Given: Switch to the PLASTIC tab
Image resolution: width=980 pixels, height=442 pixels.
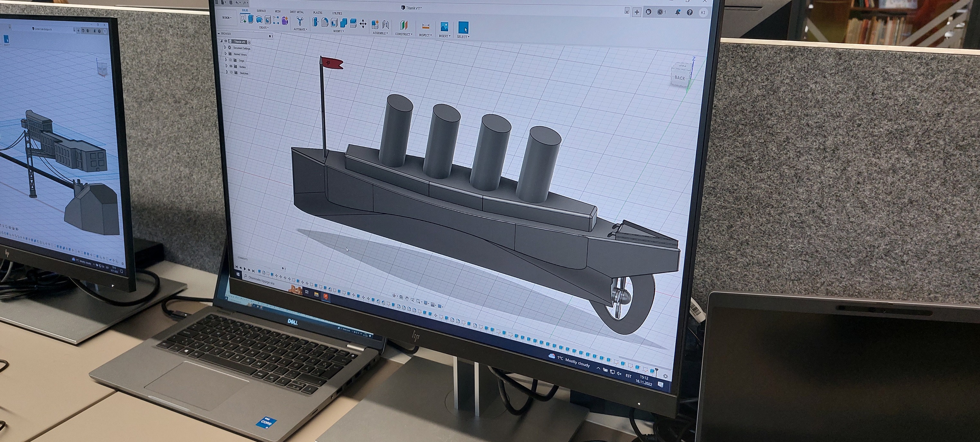Looking at the screenshot, I should pos(318,13).
